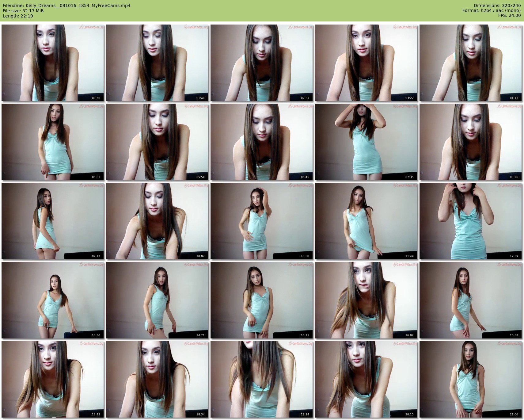Click the 16:02 thumbnail
The width and height of the screenshot is (524, 420).
pyautogui.click(x=366, y=300)
